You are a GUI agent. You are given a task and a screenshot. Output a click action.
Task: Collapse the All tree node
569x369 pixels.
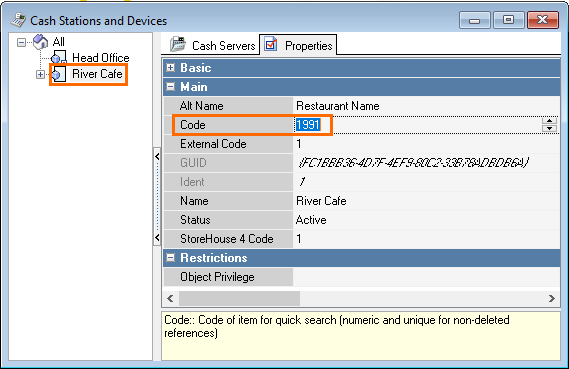(21, 42)
